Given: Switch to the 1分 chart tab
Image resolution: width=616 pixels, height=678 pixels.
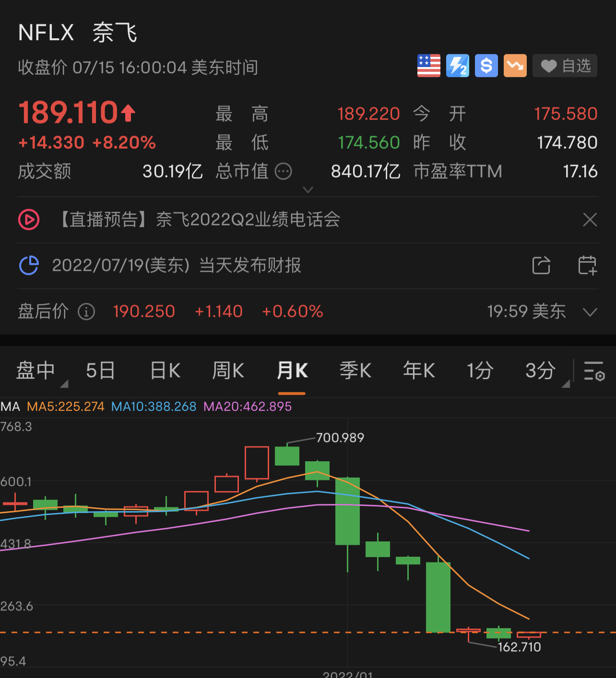Looking at the screenshot, I should pos(480,371).
